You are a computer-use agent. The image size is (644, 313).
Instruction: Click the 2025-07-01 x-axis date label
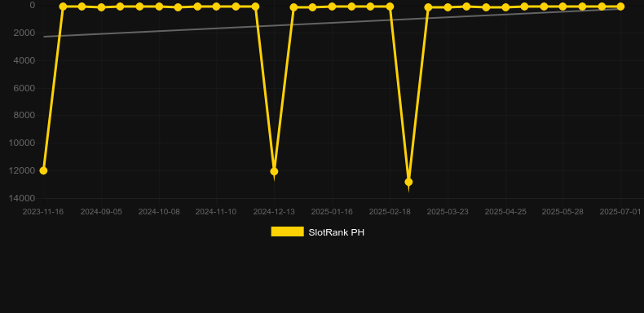(620, 212)
